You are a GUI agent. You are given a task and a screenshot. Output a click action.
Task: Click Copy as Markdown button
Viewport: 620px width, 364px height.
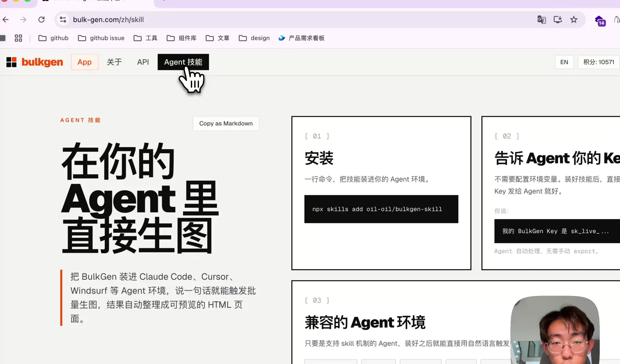click(x=226, y=124)
